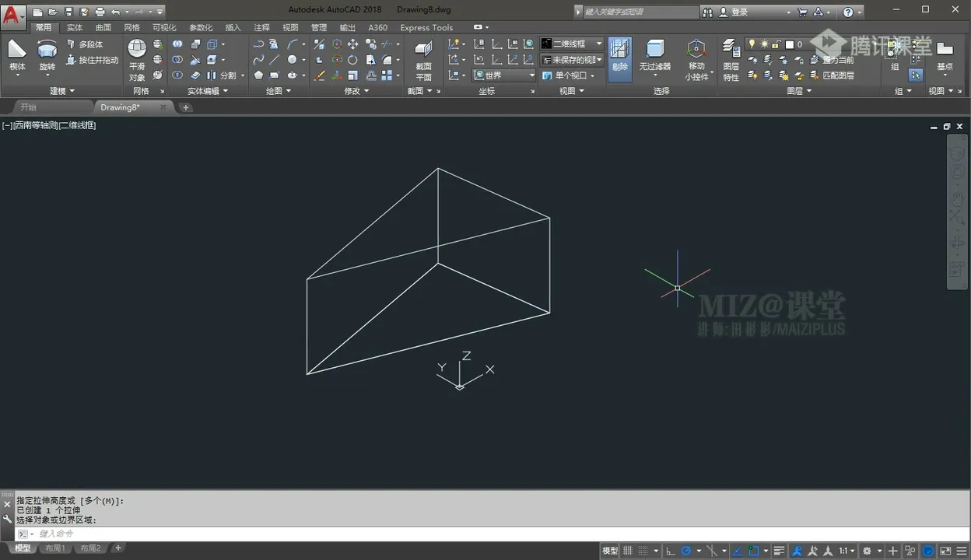Switch to the 实体 ribbon tab

pos(74,27)
